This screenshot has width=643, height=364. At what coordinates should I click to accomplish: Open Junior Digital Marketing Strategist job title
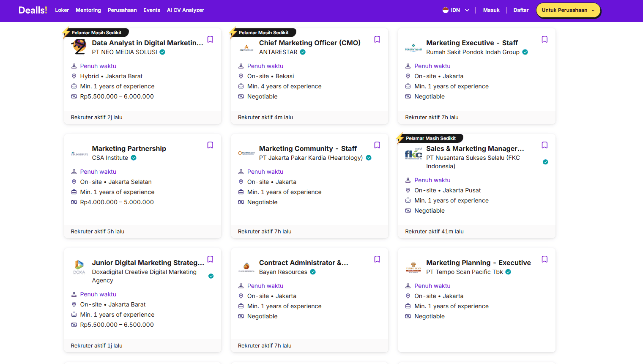(148, 263)
